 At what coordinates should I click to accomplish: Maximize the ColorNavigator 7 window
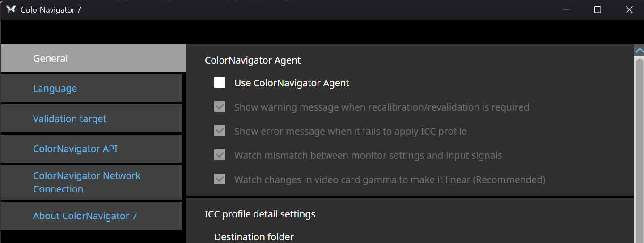pyautogui.click(x=597, y=9)
